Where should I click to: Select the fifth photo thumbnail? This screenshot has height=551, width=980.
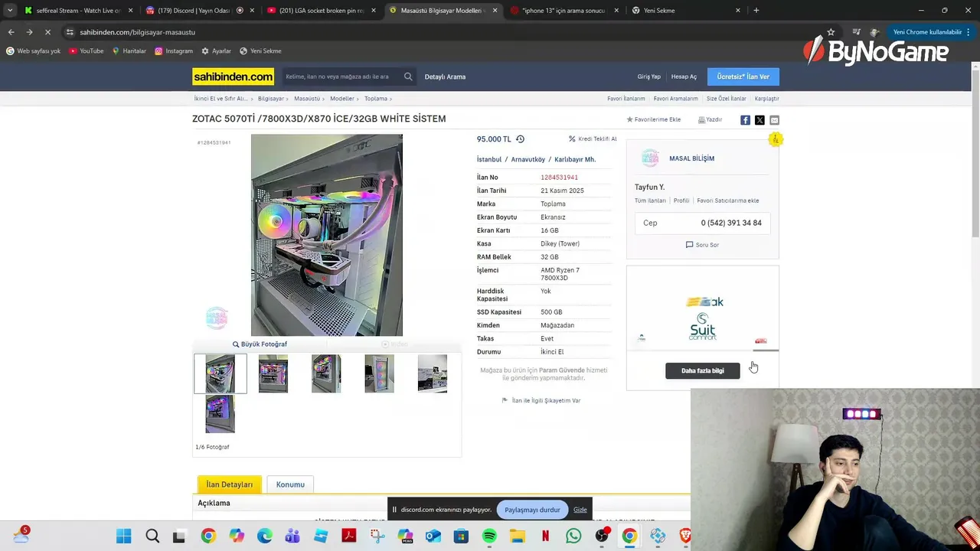tap(433, 373)
